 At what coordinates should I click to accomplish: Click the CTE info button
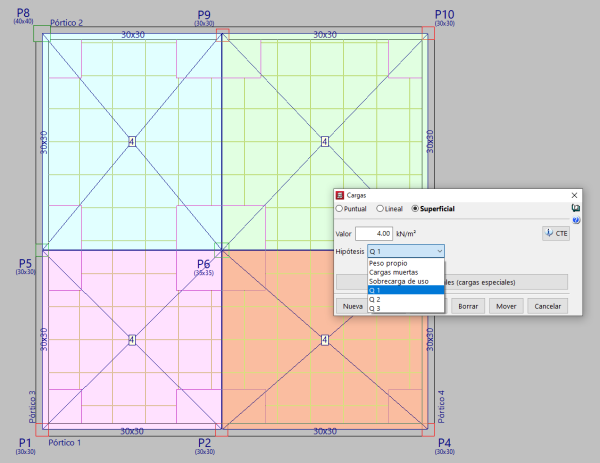point(556,233)
